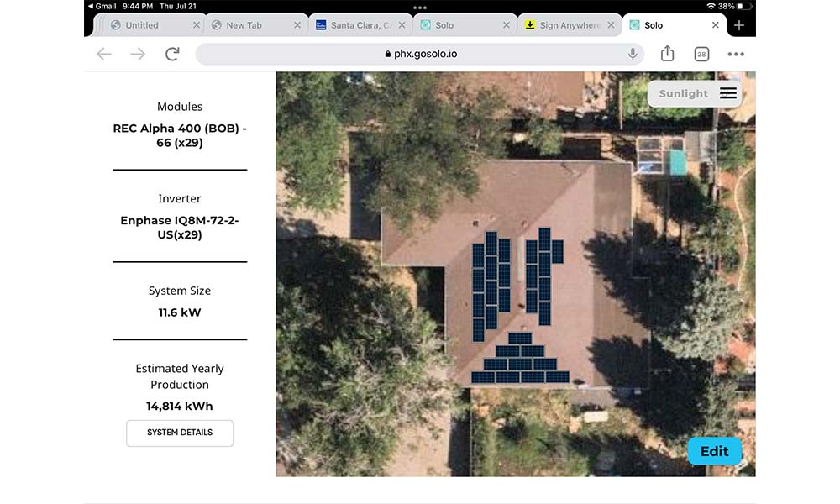Viewport: 840px width, 504px height.
Task: Go back using the left arrow
Action: 104,54
